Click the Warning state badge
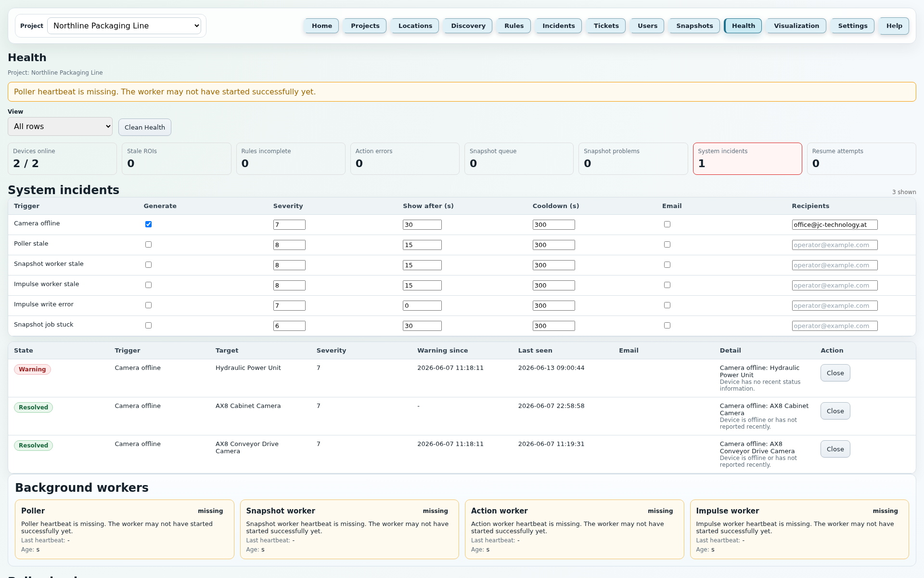Screen dimensions: 924x578 32,369
